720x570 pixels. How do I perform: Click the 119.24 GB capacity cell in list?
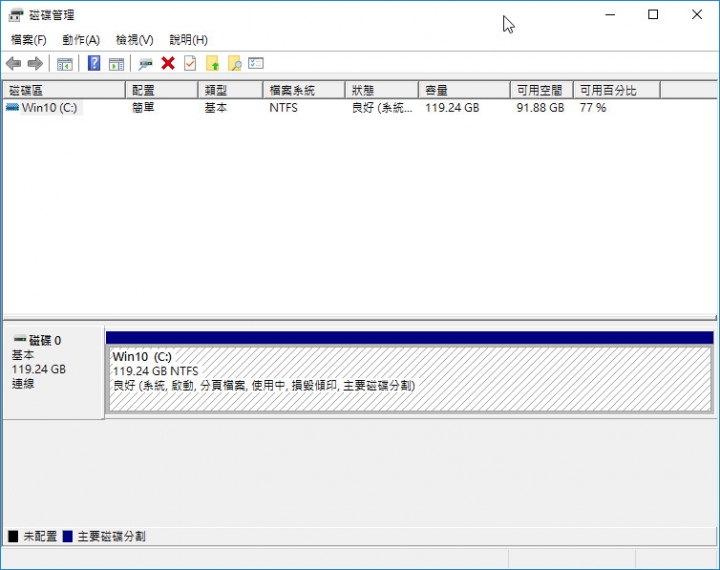(x=452, y=107)
